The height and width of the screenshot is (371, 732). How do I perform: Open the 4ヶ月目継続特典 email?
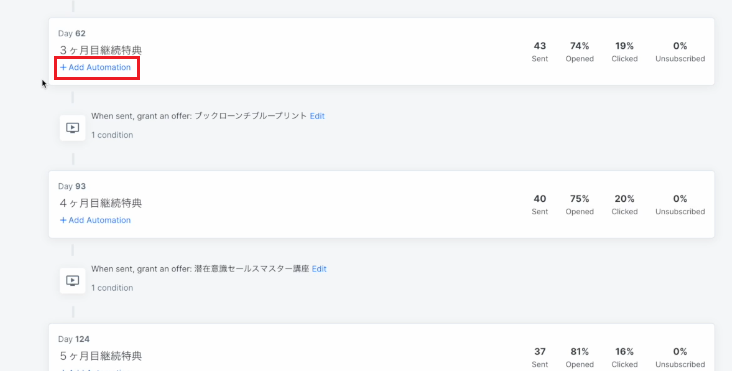tap(101, 203)
